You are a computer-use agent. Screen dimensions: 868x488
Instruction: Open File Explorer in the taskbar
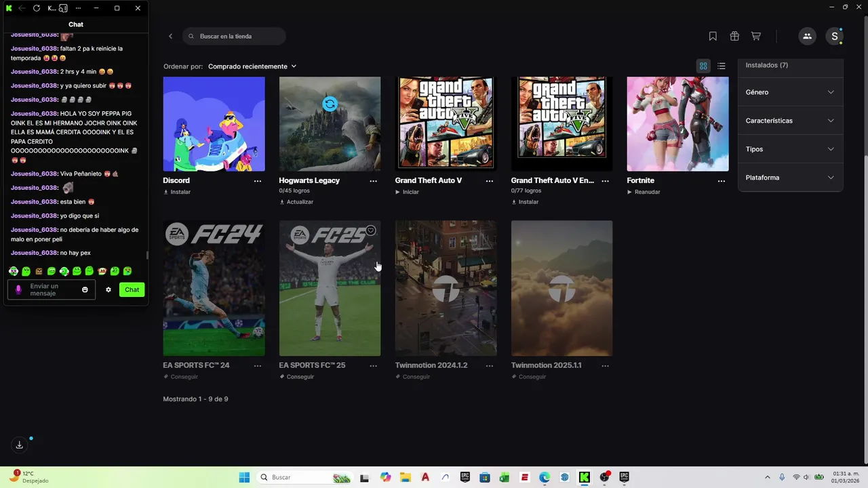[406, 477]
